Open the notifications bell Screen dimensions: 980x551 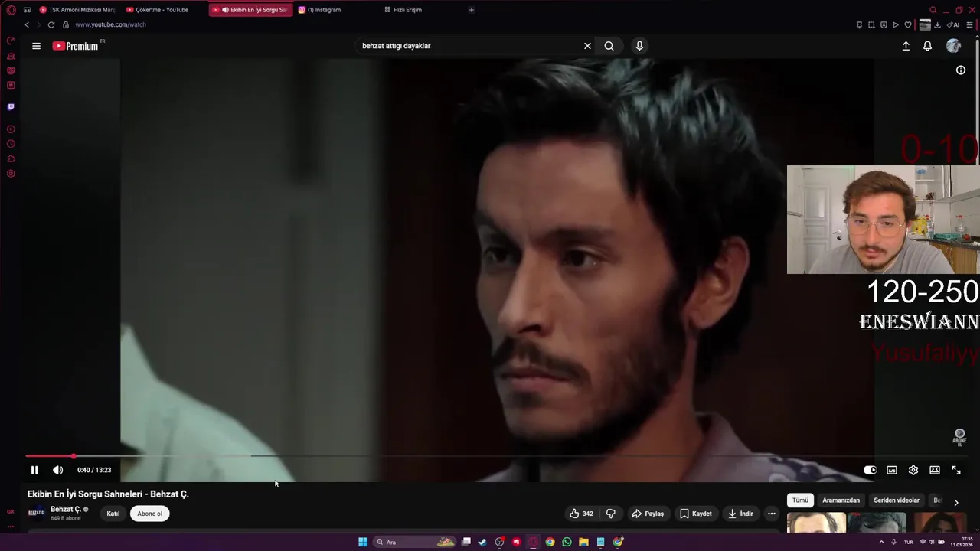click(x=927, y=46)
